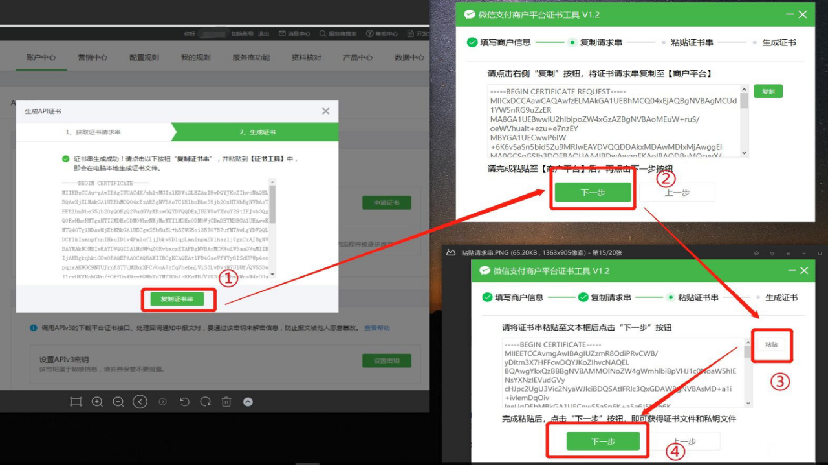The width and height of the screenshot is (828, 465).
Task: Click the fit-to-window icon in image viewer toolbar
Action: pos(76,402)
